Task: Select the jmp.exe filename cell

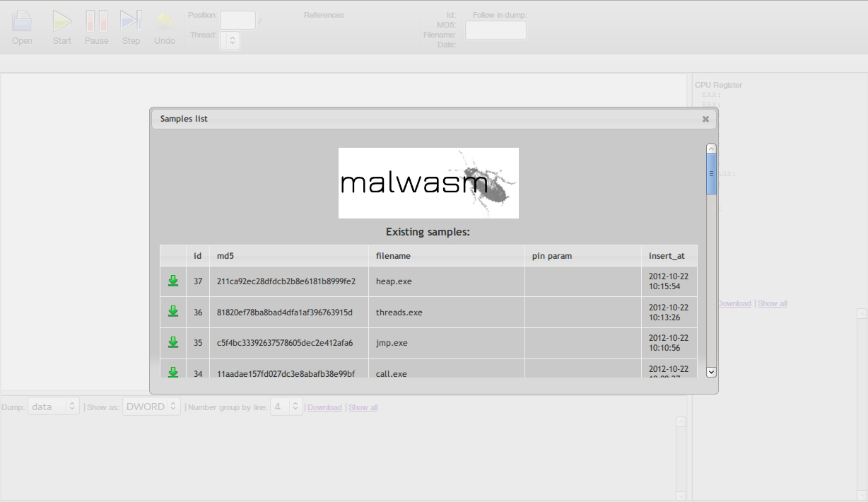Action: click(447, 343)
